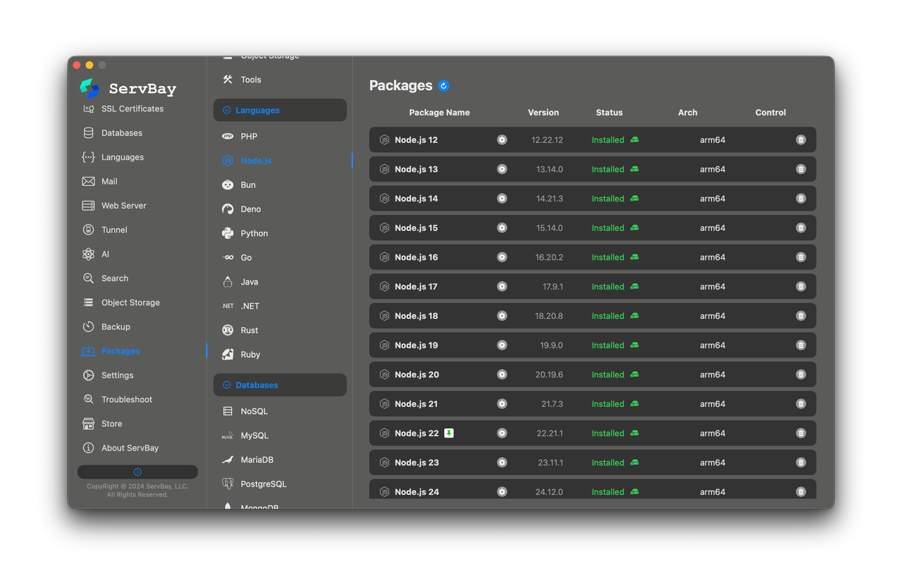Click green pin badge on Node.js 22

449,433
